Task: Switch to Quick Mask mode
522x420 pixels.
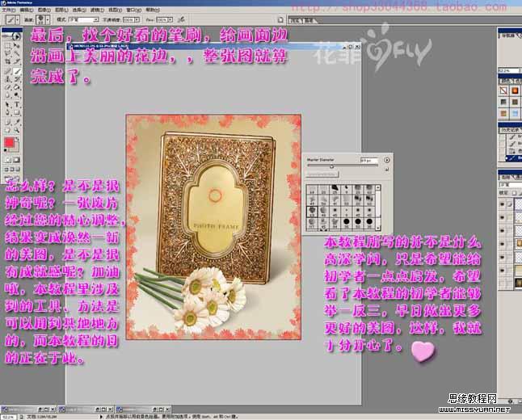Action: (x=17, y=160)
